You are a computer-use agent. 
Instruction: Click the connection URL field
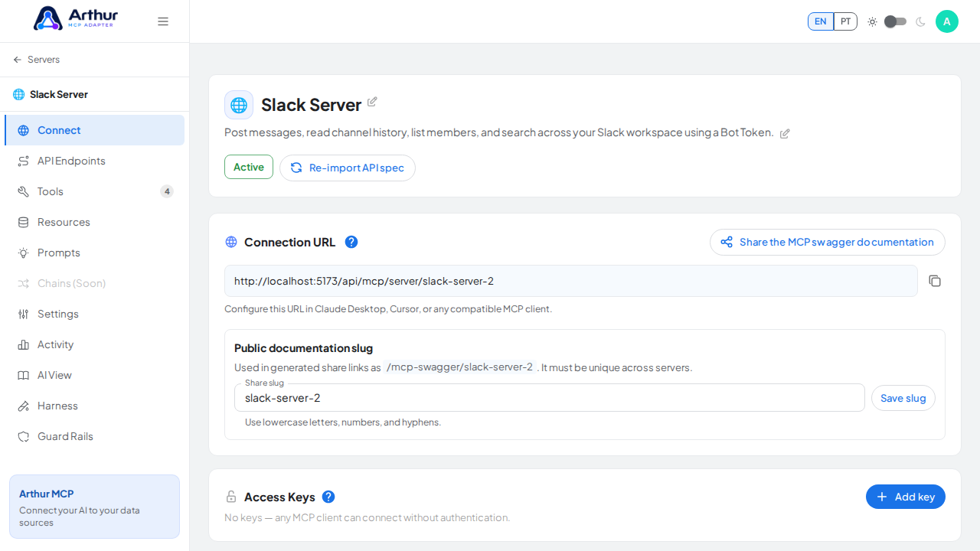[x=571, y=281]
